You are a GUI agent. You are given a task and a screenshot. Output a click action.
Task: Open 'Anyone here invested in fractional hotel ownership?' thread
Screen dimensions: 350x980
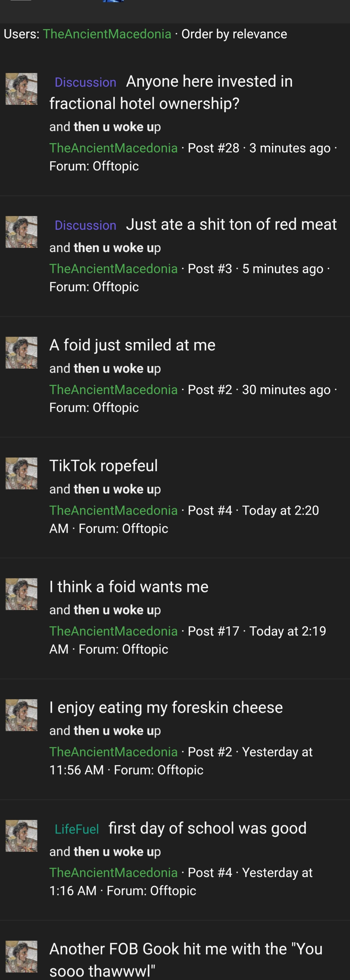(171, 93)
